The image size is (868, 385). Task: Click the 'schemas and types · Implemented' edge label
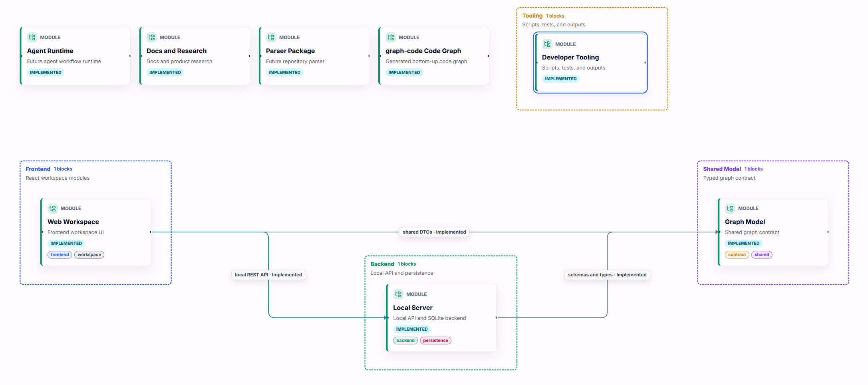point(607,275)
